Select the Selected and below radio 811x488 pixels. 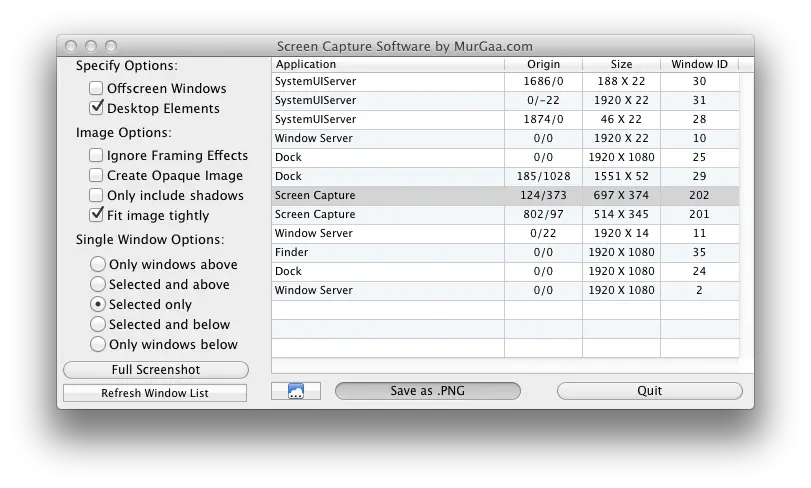pos(98,324)
